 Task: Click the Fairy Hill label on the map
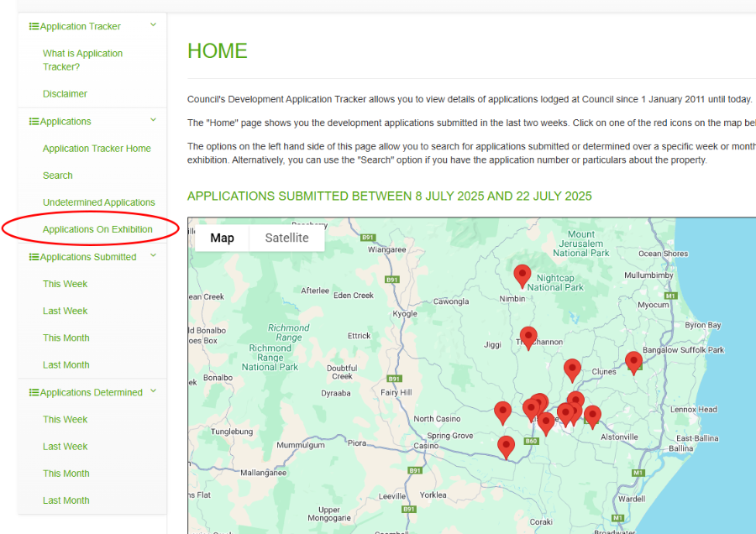pyautogui.click(x=396, y=393)
